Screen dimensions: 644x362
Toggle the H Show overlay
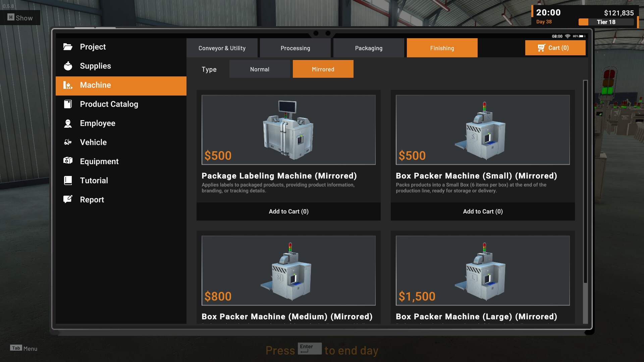click(20, 18)
